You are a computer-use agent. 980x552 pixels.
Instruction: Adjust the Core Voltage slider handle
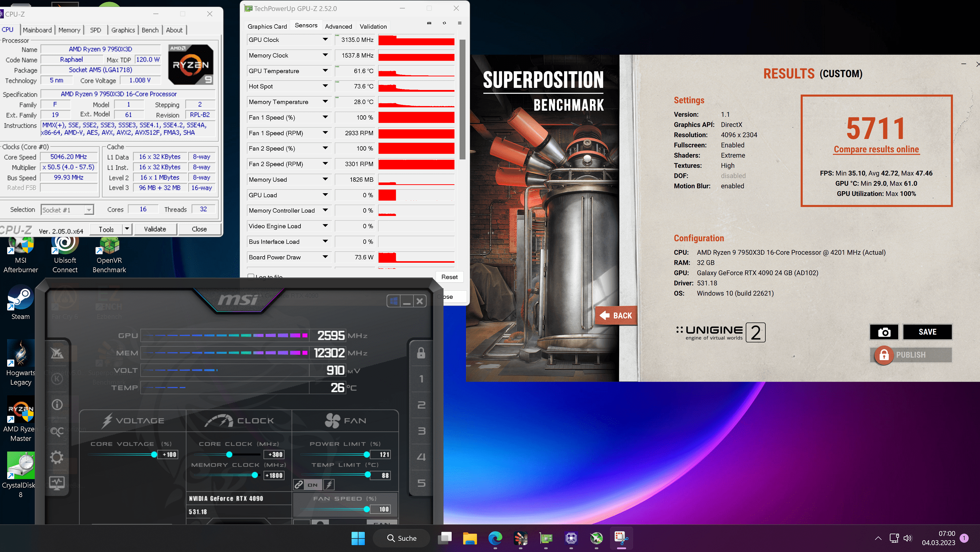[x=154, y=455]
